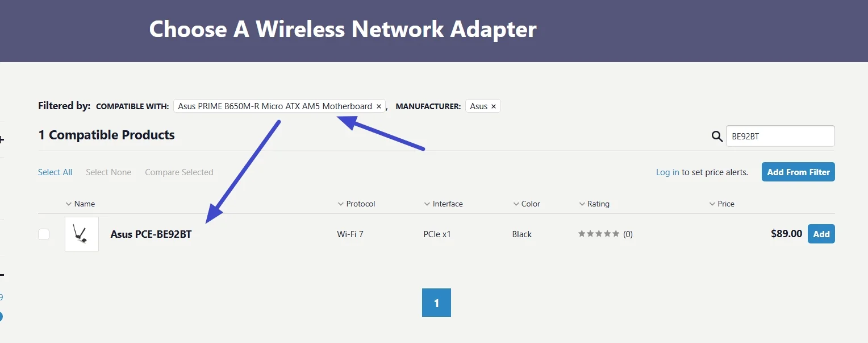Viewport: 868px width, 343px height.
Task: Tick the checkbox for Asus PCE-BE92BT
Action: 44,234
